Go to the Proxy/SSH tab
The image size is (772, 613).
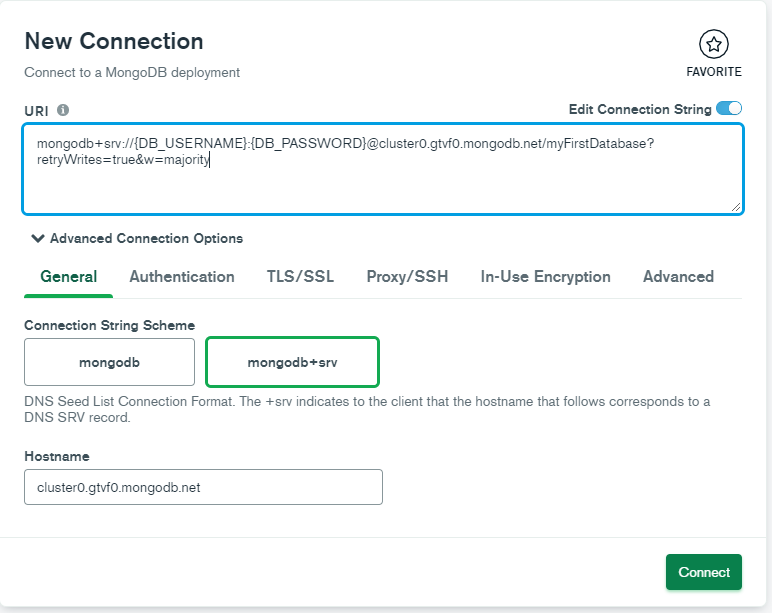point(407,277)
